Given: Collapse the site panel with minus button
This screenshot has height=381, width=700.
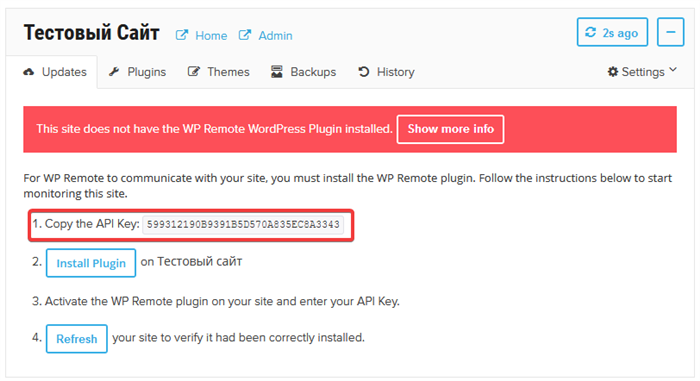Looking at the screenshot, I should [x=670, y=32].
